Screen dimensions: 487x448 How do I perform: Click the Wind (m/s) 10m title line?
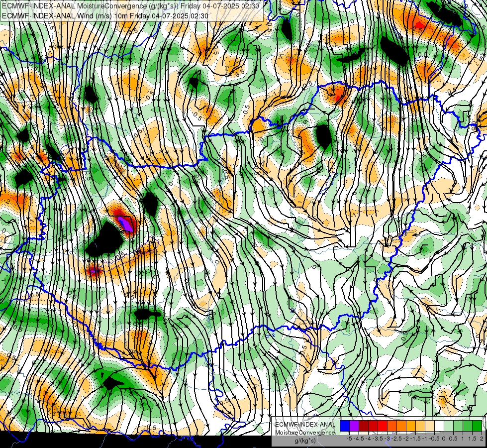pos(105,16)
